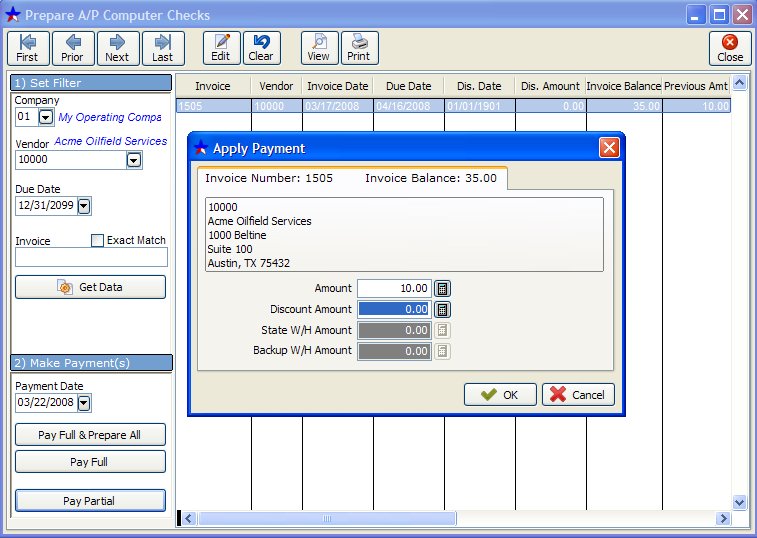Go to Prior record toolbar button
Screen dimensions: 757x538
coord(73,48)
